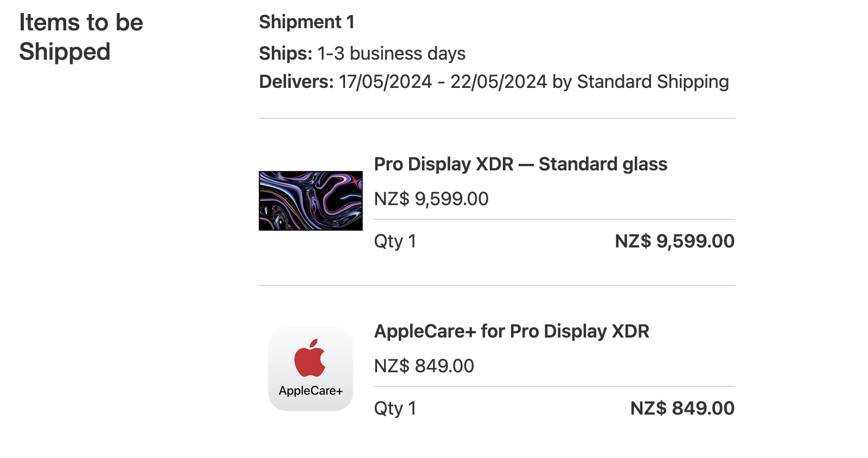The height and width of the screenshot is (458, 868).
Task: Click the bold NZ$ 849.00 line total
Action: (x=682, y=408)
